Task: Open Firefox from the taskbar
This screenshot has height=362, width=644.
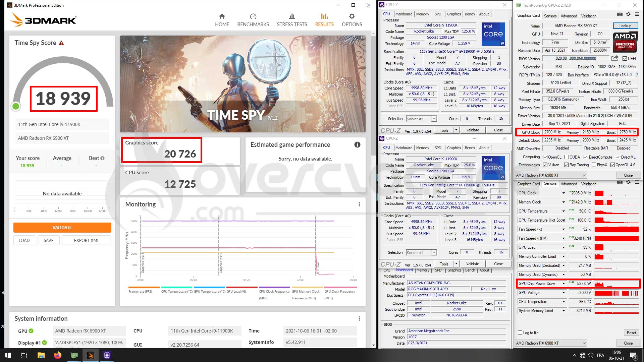Action: click(58, 355)
